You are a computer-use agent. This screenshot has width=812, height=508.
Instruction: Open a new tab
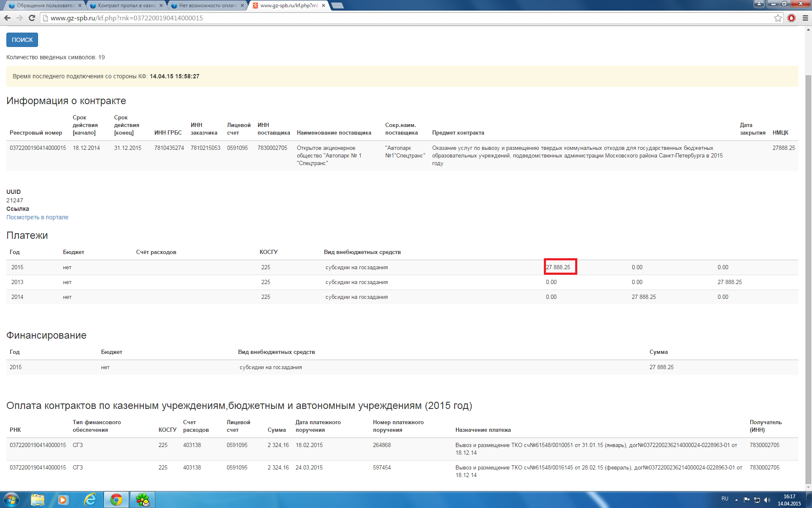[x=337, y=6]
